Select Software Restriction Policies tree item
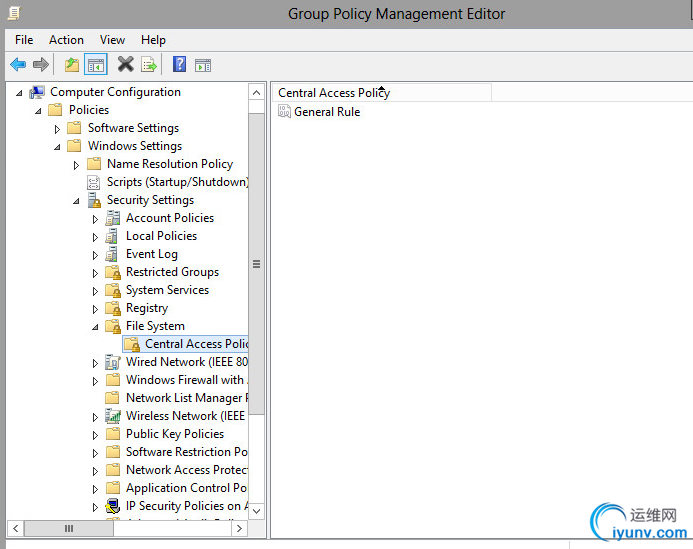 tap(187, 452)
